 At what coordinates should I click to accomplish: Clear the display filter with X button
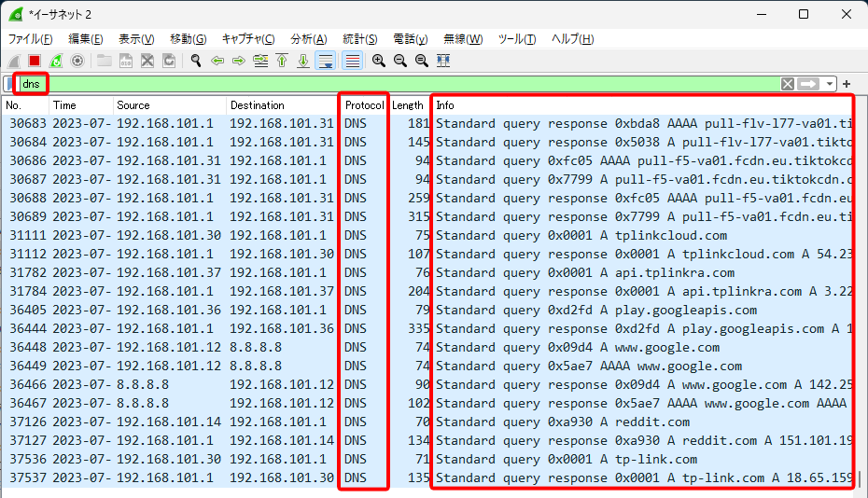pyautogui.click(x=788, y=84)
